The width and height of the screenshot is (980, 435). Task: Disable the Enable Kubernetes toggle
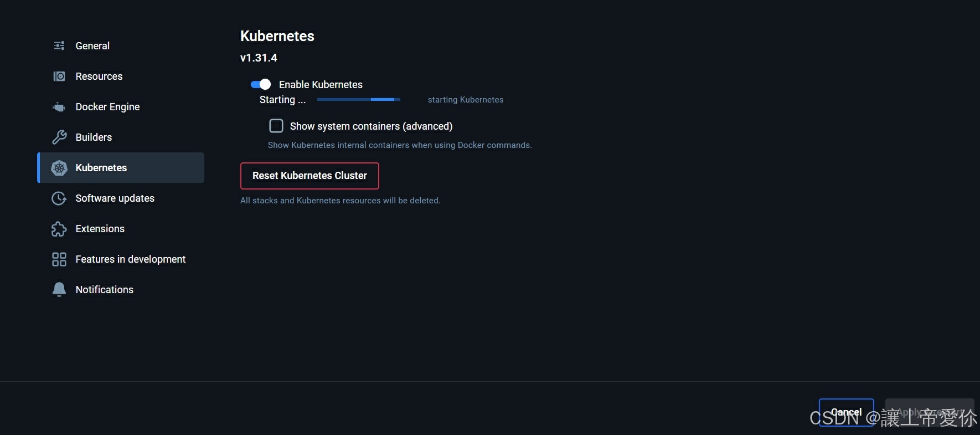tap(261, 84)
